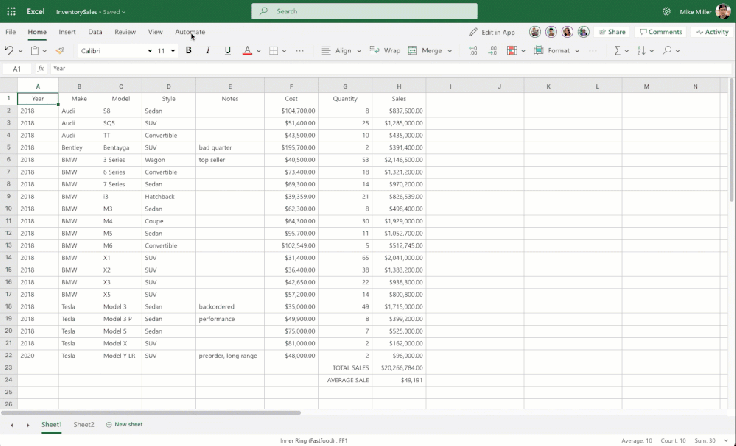The width and height of the screenshot is (736, 446).
Task: Open more font options ellipsis
Action: tap(299, 50)
